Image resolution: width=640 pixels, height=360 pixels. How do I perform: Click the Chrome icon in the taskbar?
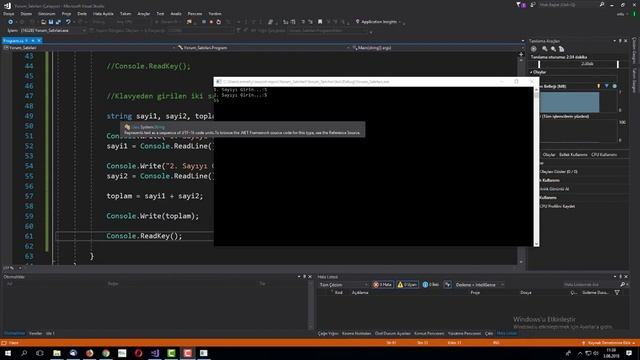pos(106,353)
